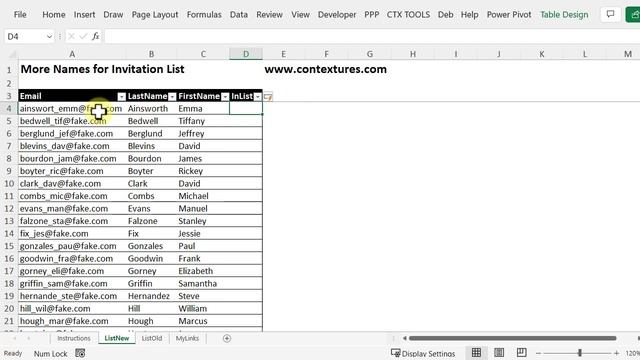Open the InList column filter dropdown
Screen dimensions: 640x360
pos(258,96)
